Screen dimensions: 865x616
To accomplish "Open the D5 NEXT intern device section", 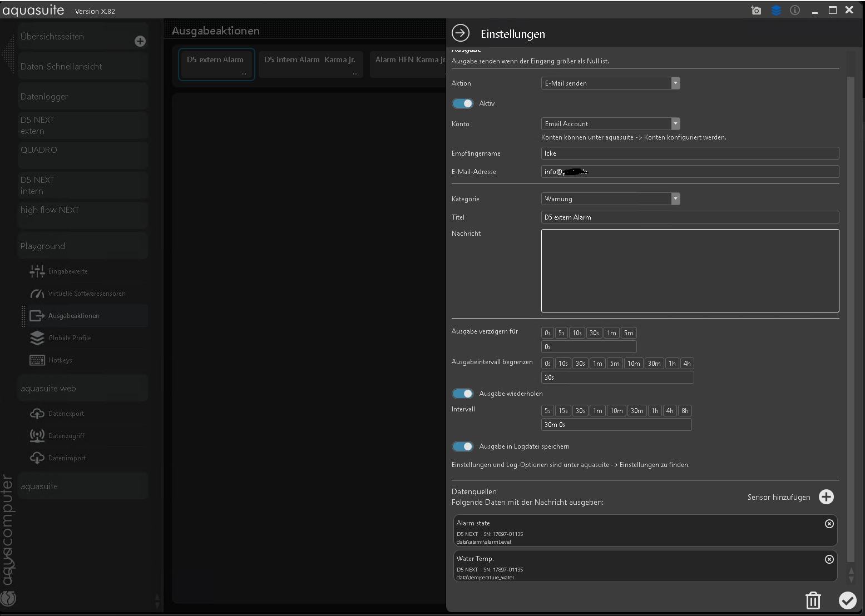I will (x=83, y=186).
